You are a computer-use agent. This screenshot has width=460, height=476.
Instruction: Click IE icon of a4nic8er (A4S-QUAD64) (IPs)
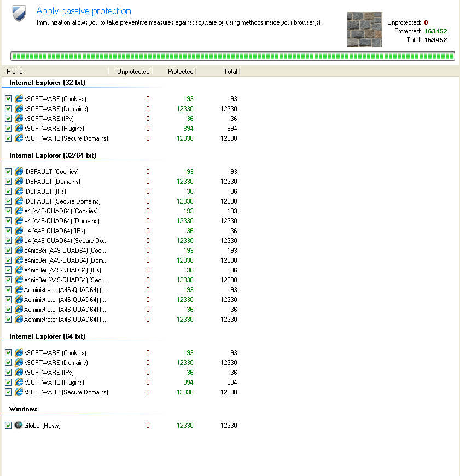coord(19,270)
